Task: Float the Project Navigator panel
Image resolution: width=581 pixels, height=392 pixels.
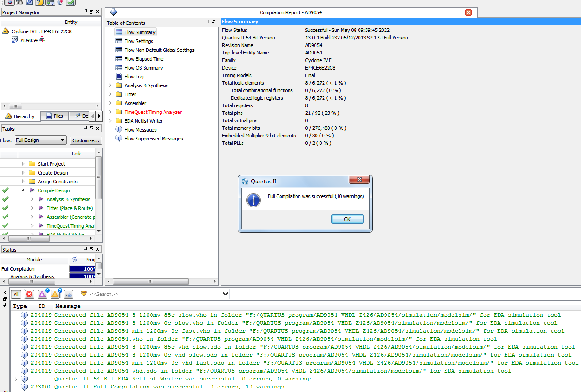Action: pos(91,12)
